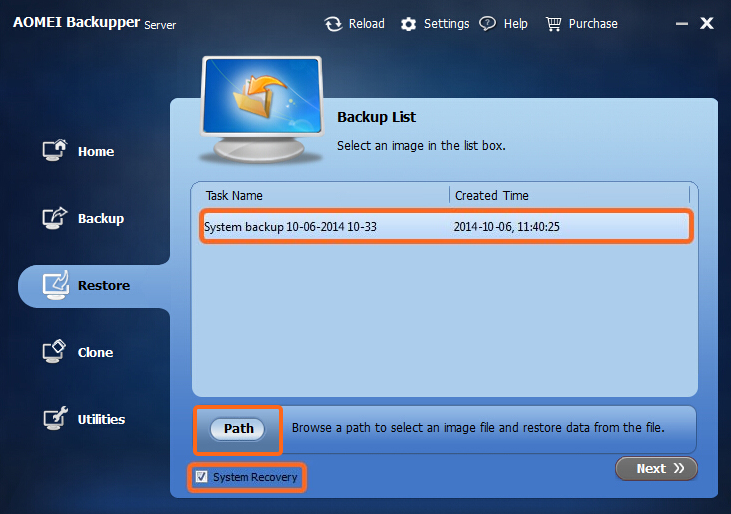Click the Task Name column header
Screen dimensions: 731x514
click(x=234, y=196)
